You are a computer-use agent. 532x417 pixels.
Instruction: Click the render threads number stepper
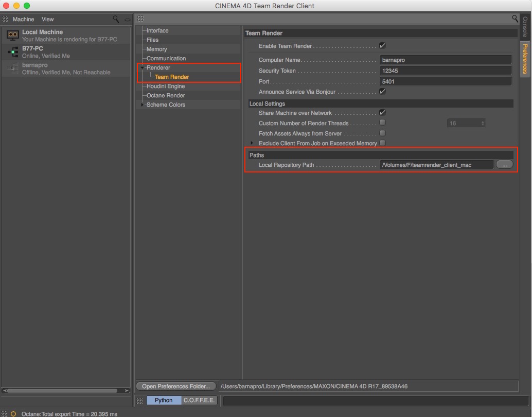[x=483, y=123]
